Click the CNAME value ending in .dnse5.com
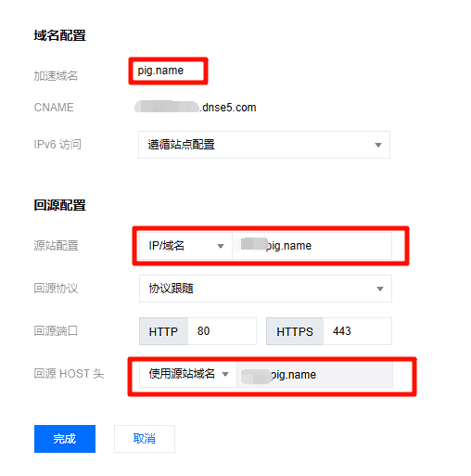This screenshot has height=476, width=471. tap(196, 108)
